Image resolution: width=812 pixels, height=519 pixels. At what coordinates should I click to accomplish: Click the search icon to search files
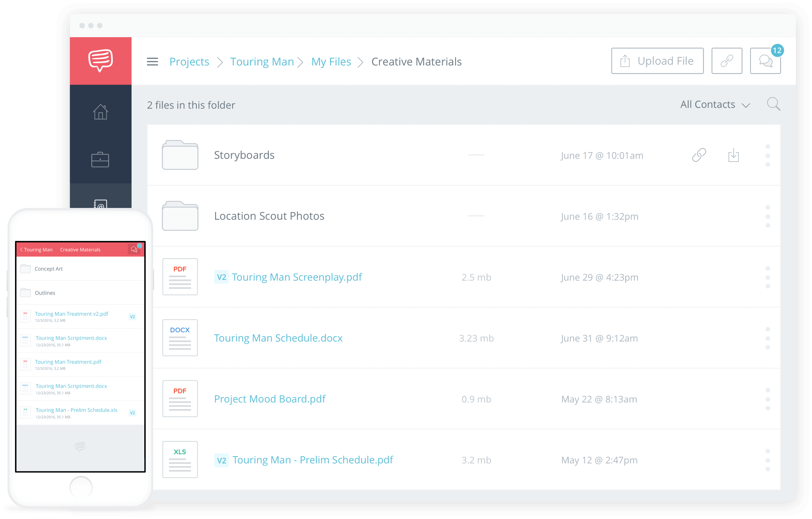[x=774, y=105]
